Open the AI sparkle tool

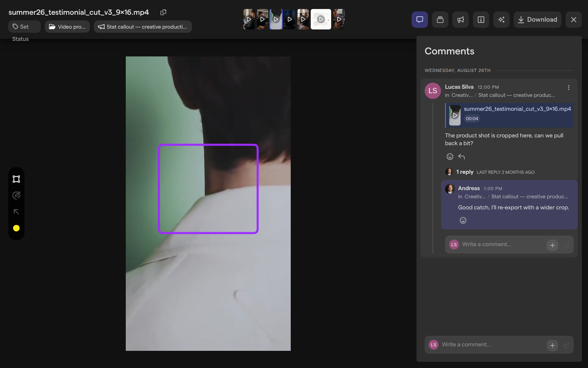click(x=501, y=20)
